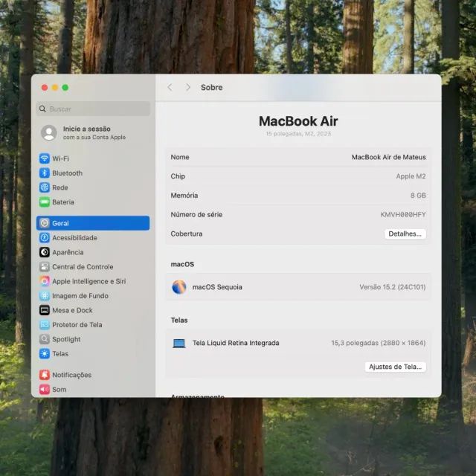Open the Notificações bell icon

[45, 375]
